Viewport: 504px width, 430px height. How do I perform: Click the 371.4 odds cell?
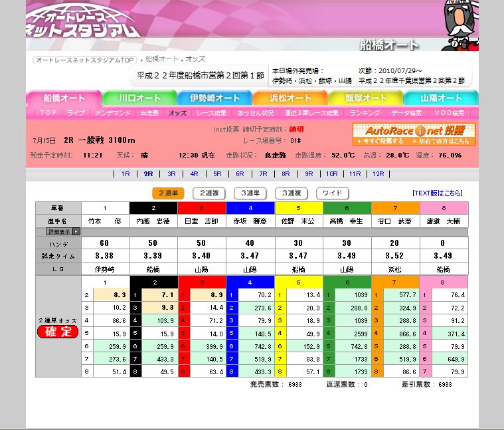tap(450, 334)
